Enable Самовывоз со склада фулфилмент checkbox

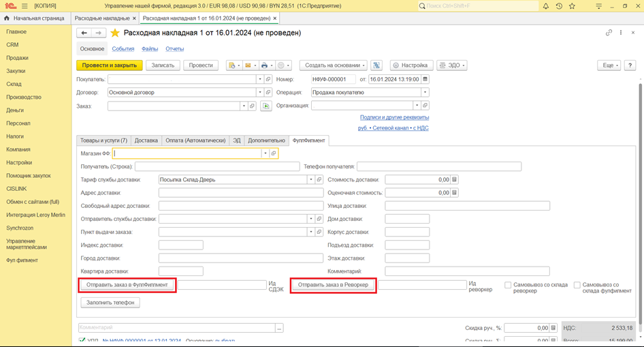tap(577, 285)
